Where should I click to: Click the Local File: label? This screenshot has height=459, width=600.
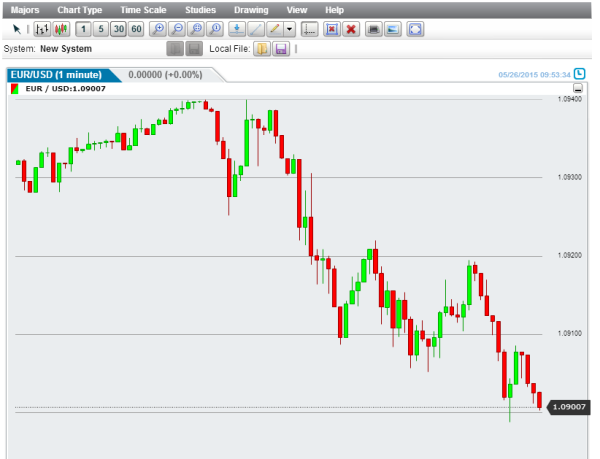tap(230, 49)
